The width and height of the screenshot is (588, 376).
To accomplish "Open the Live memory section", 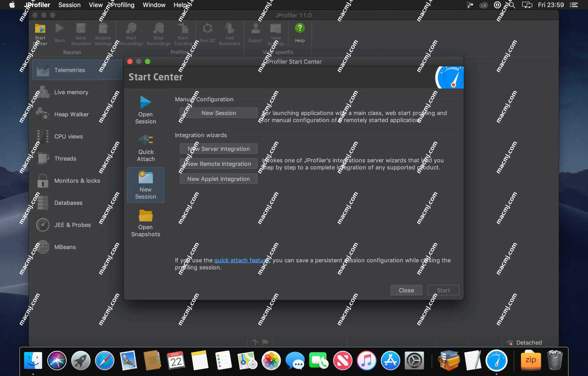I will tap(77, 92).
